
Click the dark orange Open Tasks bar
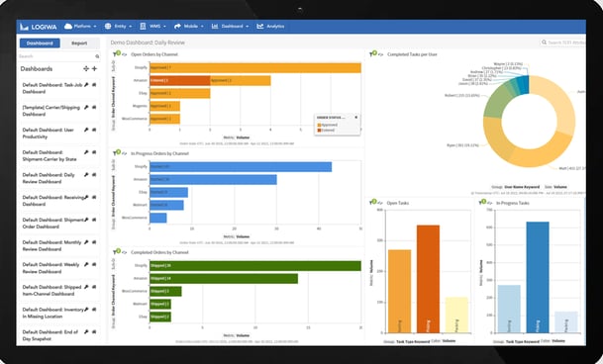(x=428, y=279)
